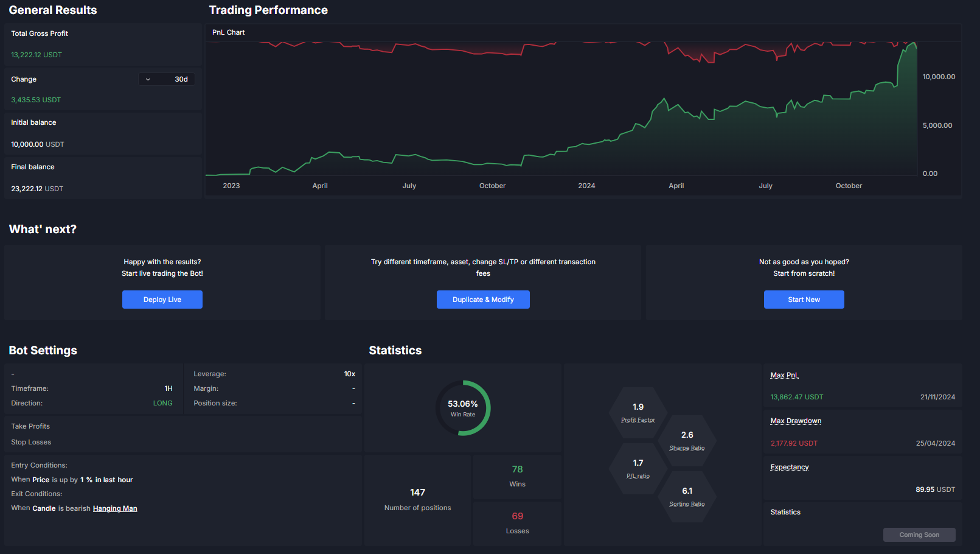
Task: Click the Deploy Live button
Action: (x=162, y=300)
